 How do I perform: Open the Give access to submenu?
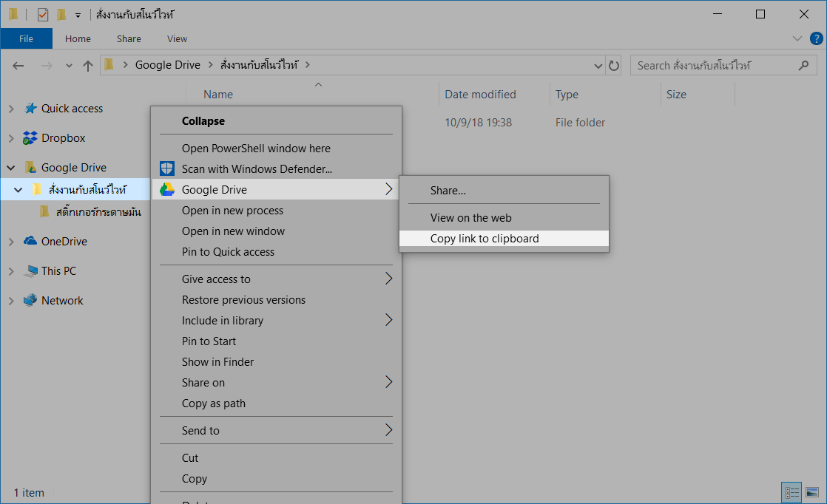(x=276, y=279)
